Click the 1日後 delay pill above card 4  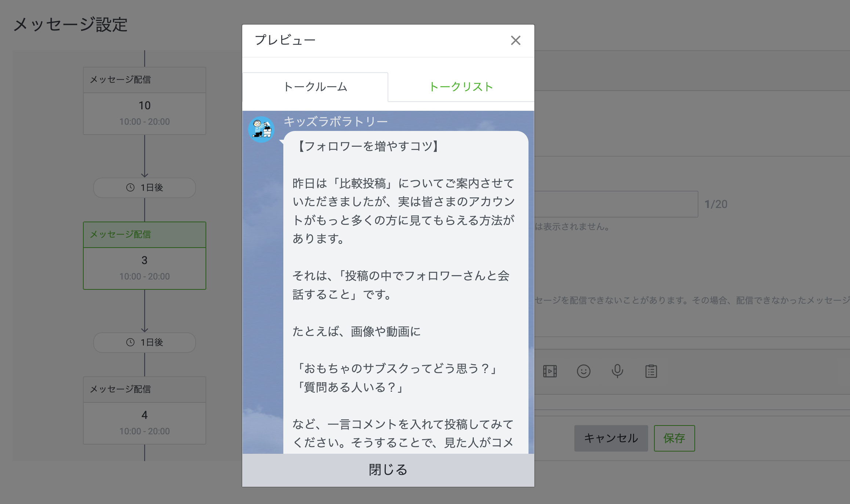click(x=145, y=342)
